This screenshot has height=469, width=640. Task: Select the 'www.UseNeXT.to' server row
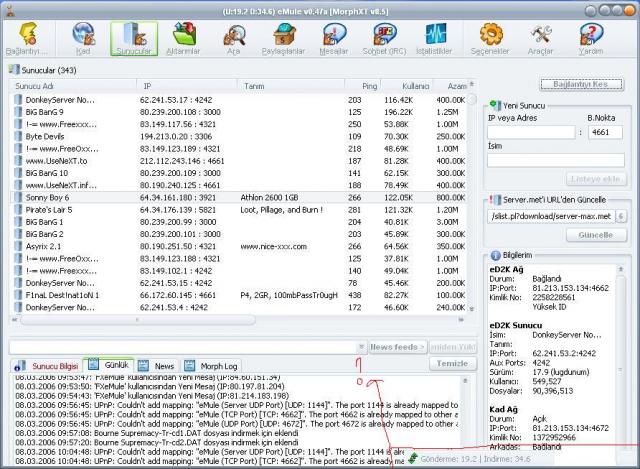point(239,161)
